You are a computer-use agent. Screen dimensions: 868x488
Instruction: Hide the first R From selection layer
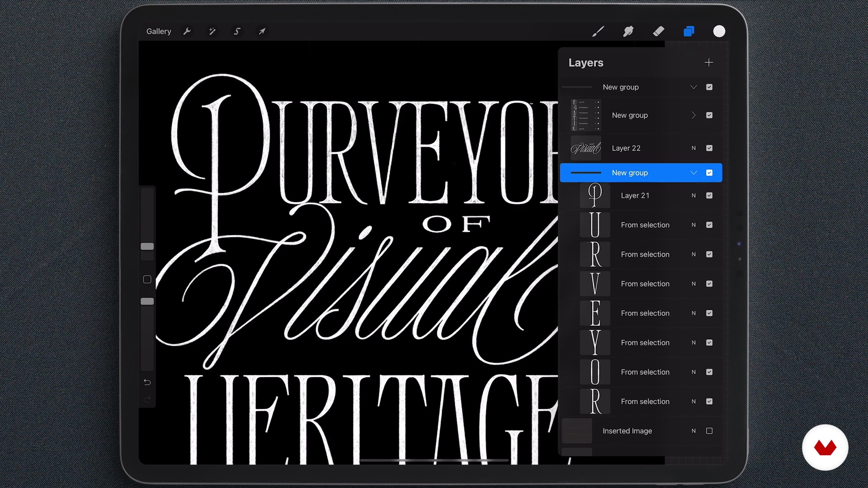click(x=709, y=254)
